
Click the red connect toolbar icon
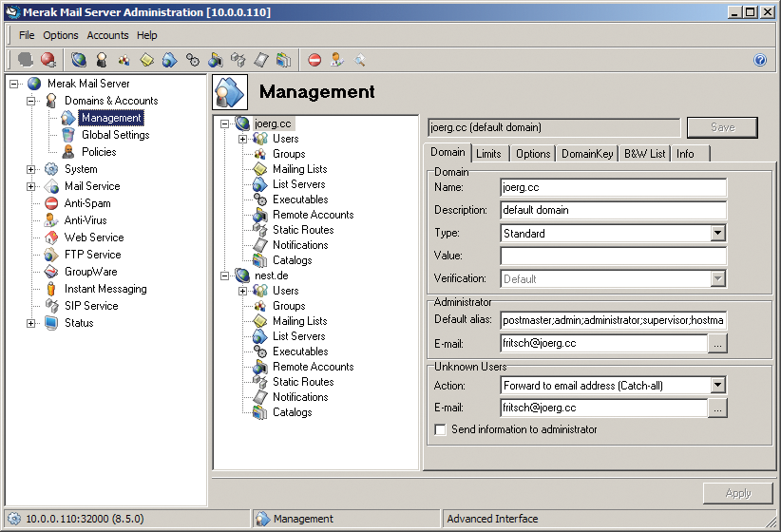48,60
